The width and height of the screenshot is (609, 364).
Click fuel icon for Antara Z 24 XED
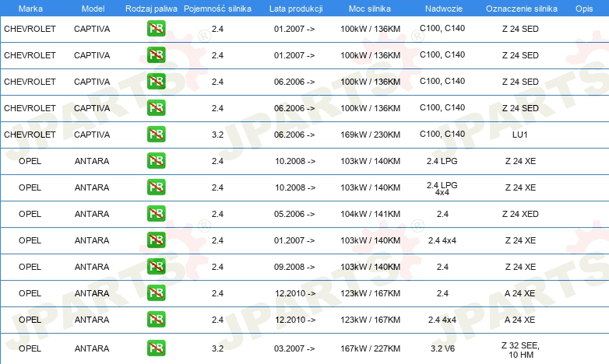pyautogui.click(x=156, y=213)
